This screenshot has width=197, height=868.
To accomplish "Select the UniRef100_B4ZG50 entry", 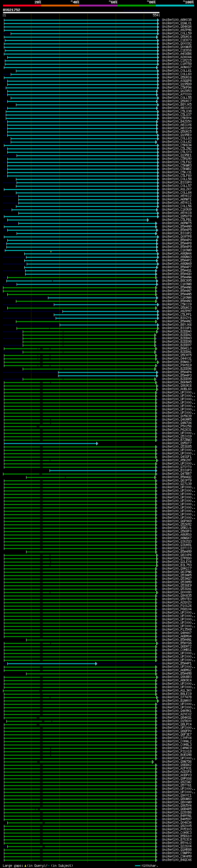I will pos(176,121).
